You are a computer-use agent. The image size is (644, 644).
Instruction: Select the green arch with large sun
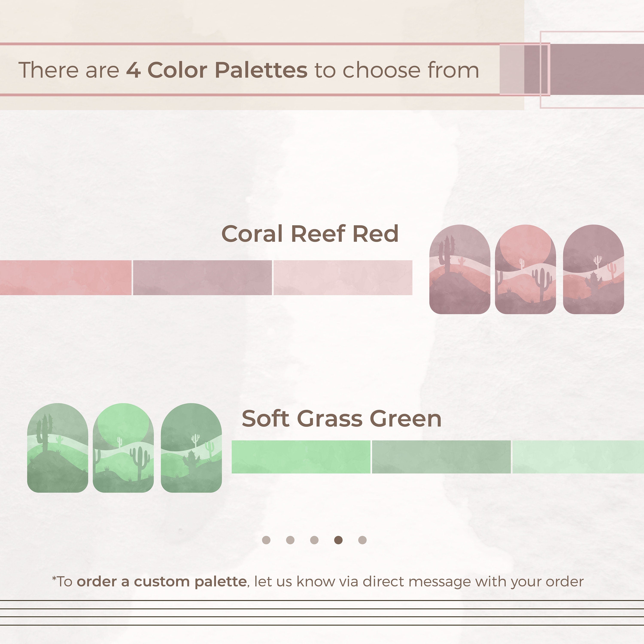(123, 448)
